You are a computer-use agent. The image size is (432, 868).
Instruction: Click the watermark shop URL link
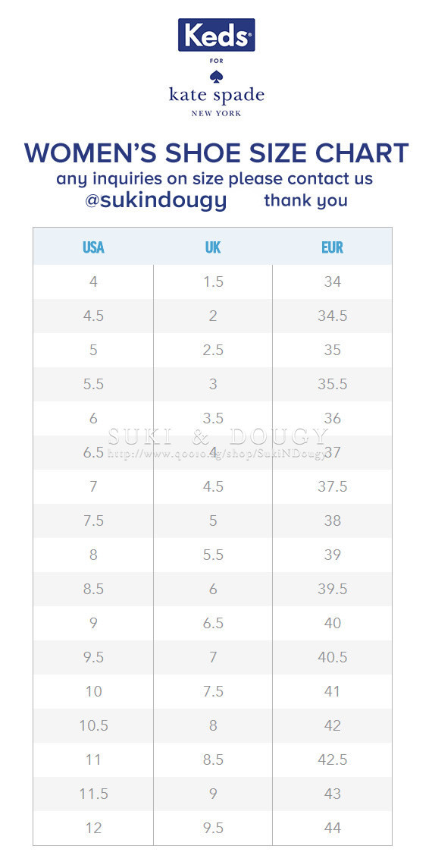(216, 454)
